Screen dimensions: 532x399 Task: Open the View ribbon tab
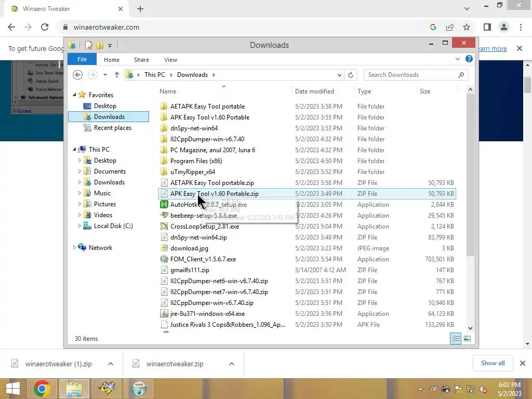[170, 60]
